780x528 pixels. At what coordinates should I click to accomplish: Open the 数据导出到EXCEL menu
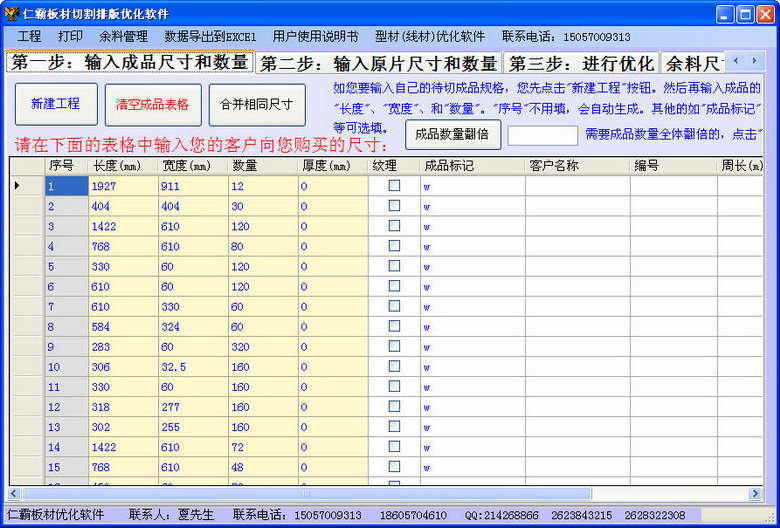pyautogui.click(x=210, y=36)
